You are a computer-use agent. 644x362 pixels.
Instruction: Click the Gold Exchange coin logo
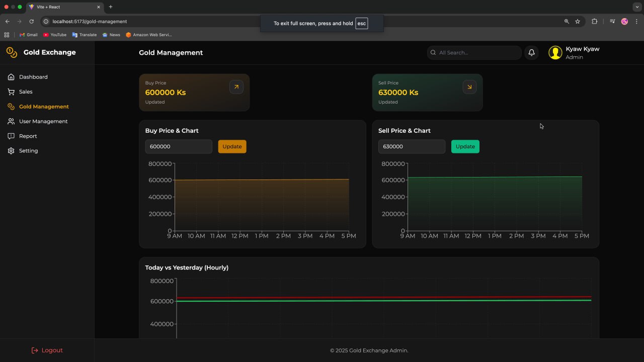click(12, 52)
